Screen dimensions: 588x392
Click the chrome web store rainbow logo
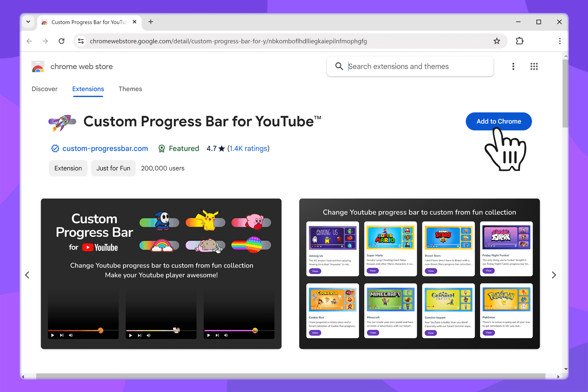click(37, 66)
